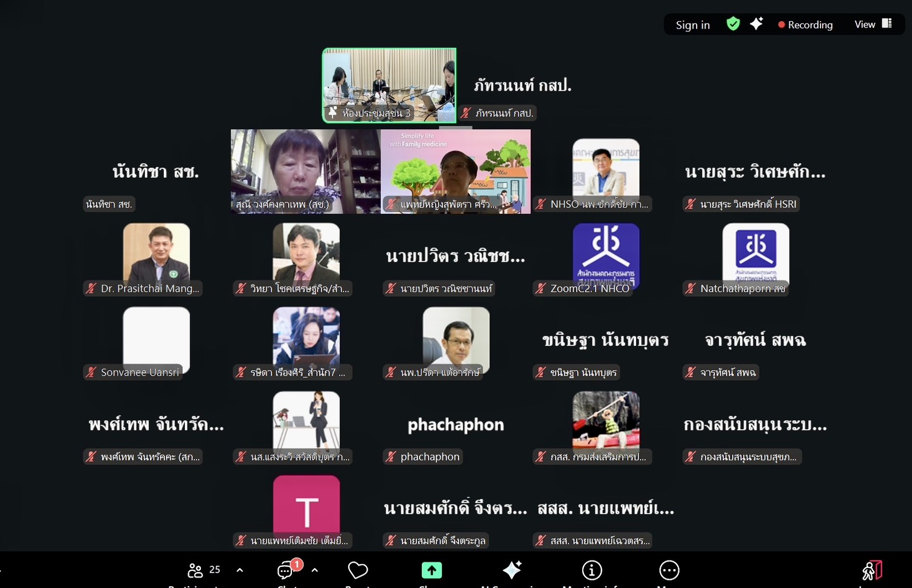Click the More options ellipsis icon

point(669,570)
